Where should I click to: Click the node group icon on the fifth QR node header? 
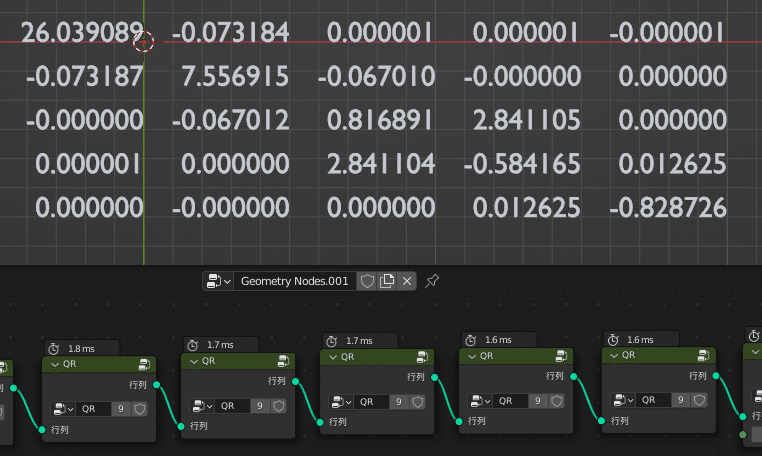[704, 355]
